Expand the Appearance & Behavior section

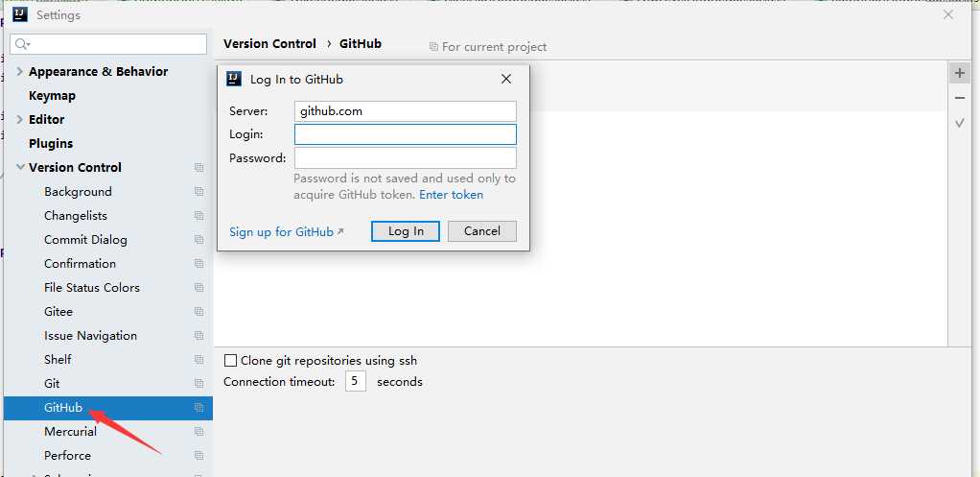pos(20,72)
